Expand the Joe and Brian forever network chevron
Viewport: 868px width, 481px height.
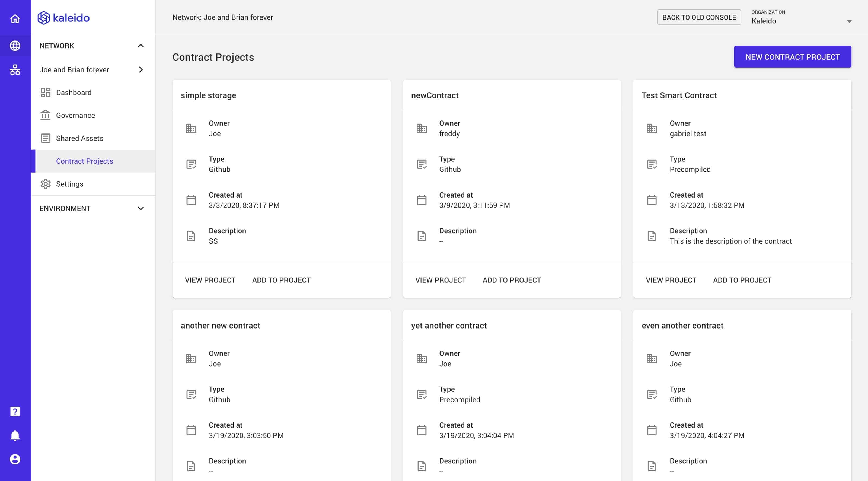click(141, 70)
